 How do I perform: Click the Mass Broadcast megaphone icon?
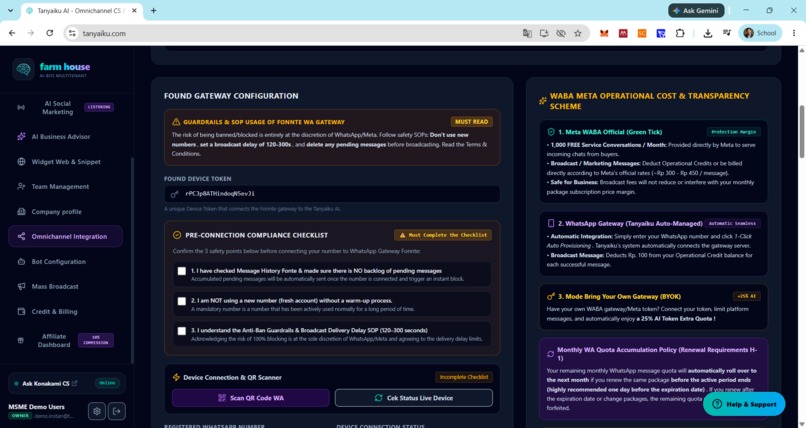pyautogui.click(x=21, y=286)
